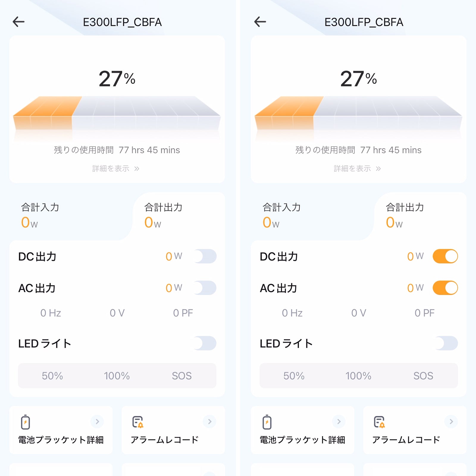
Task: Tap the double-chevron beside 詳細を表示, left screen
Action: (137, 169)
